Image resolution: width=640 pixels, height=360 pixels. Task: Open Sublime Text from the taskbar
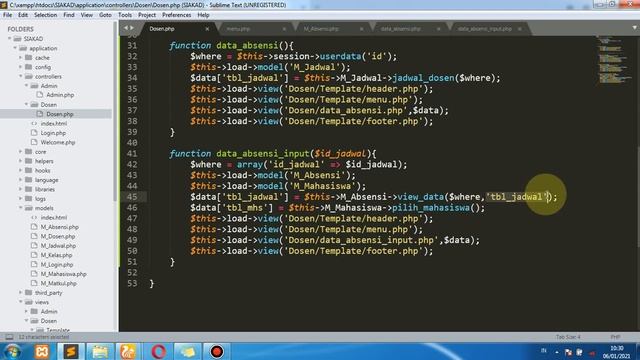(x=71, y=351)
